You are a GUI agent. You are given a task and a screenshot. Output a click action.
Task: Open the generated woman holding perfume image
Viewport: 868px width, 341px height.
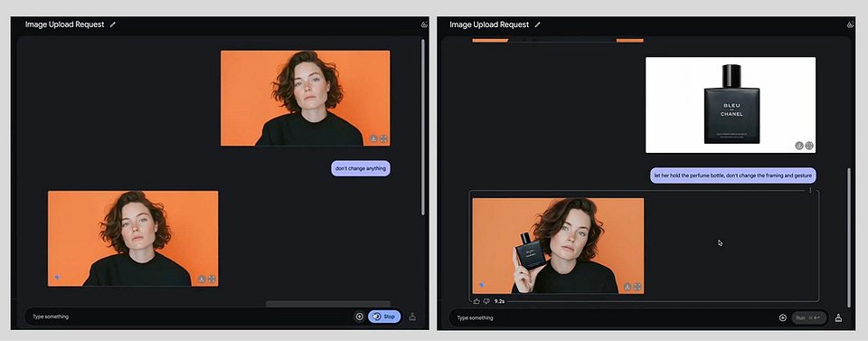coord(558,246)
